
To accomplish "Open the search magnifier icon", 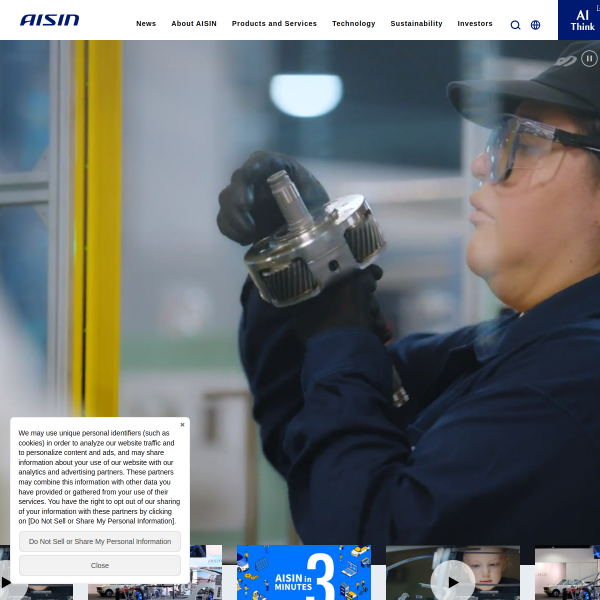I will click(515, 25).
